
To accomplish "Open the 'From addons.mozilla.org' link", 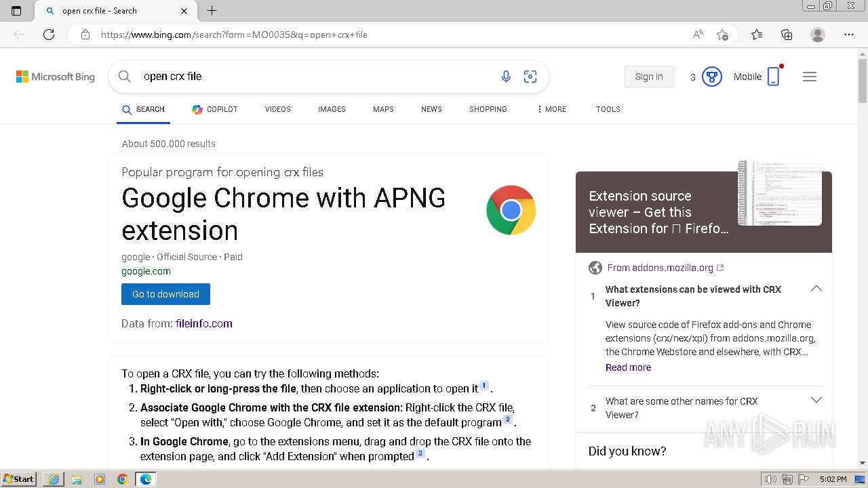I will point(666,268).
